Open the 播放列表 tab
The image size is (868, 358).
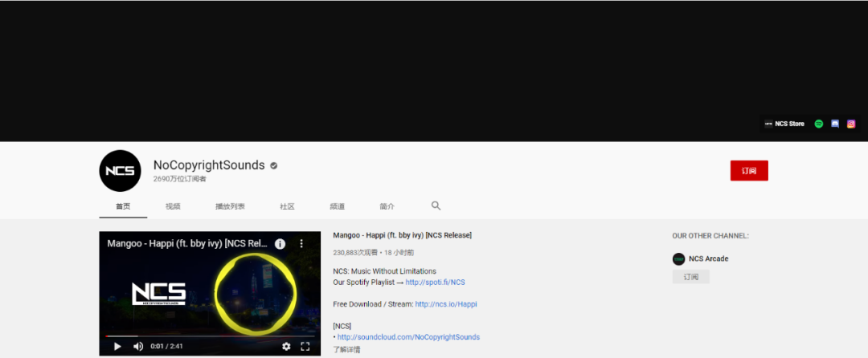(x=231, y=206)
